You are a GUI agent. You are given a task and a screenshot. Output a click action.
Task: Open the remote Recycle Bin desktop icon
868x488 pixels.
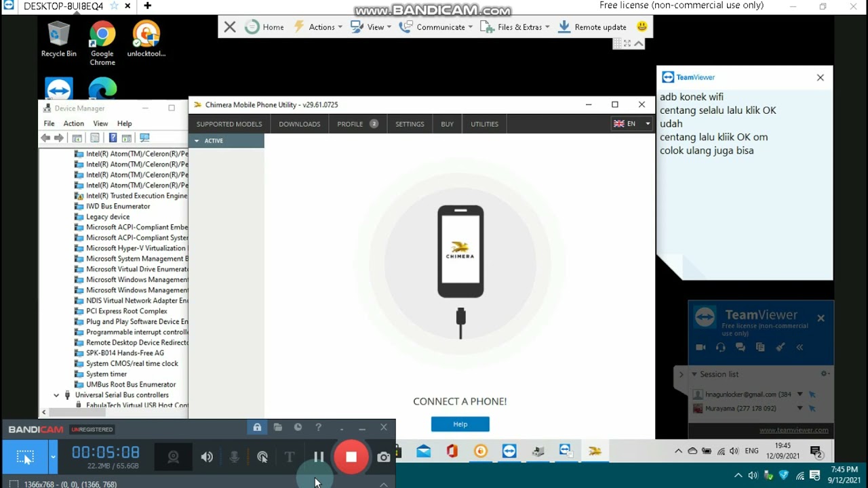[59, 39]
